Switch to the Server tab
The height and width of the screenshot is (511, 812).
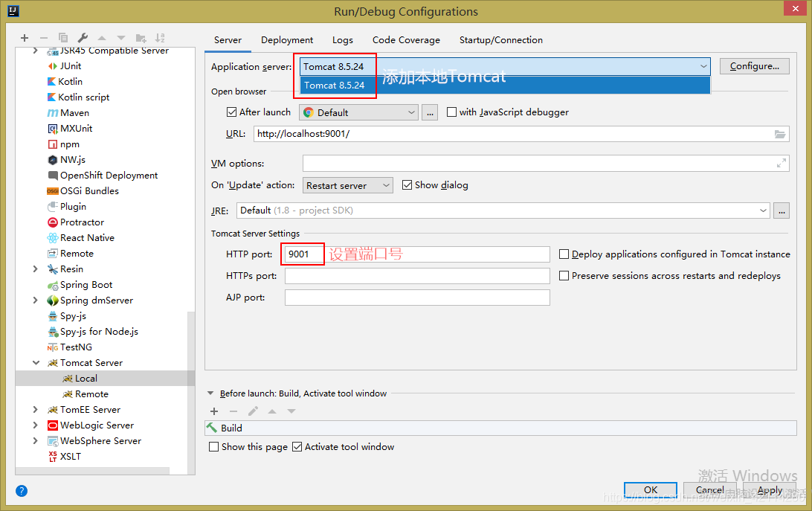point(228,40)
